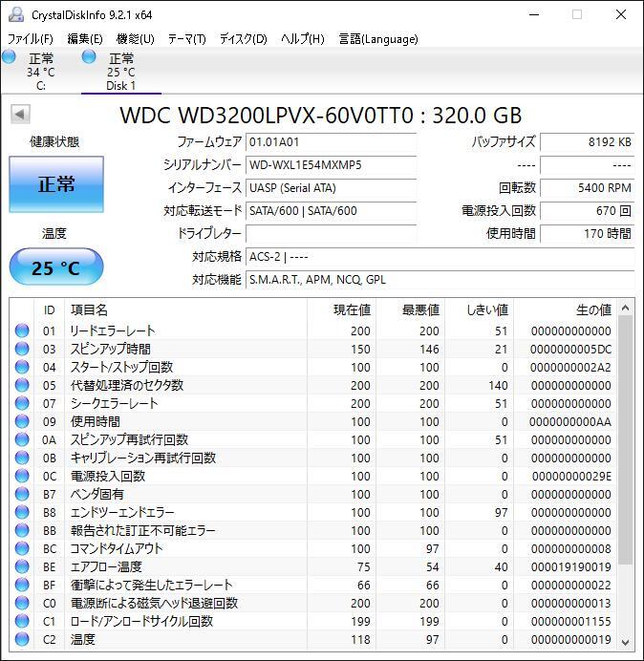Click status orb of row 07 シークエラーレート

22,403
